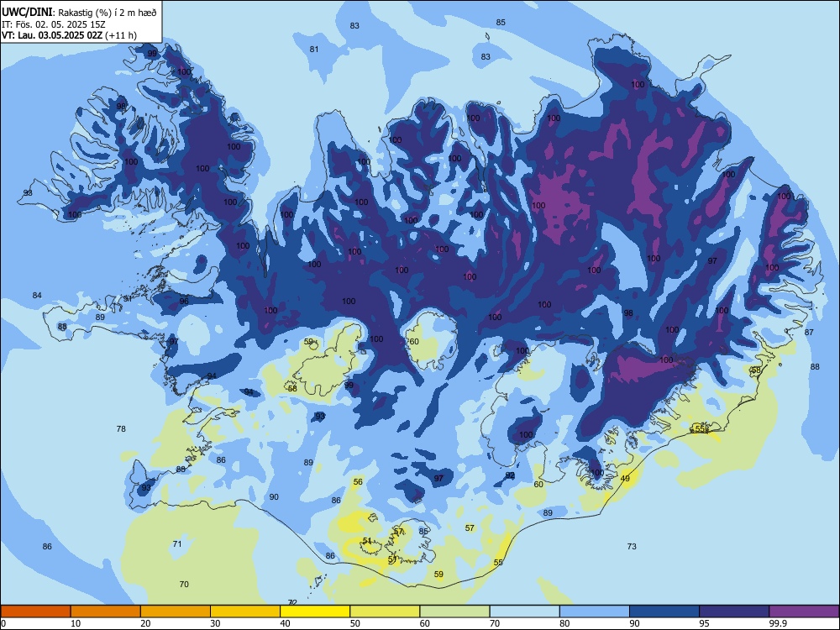The width and height of the screenshot is (840, 630).
Task: Click the '73' humidity value over the ocean
Action: (632, 547)
